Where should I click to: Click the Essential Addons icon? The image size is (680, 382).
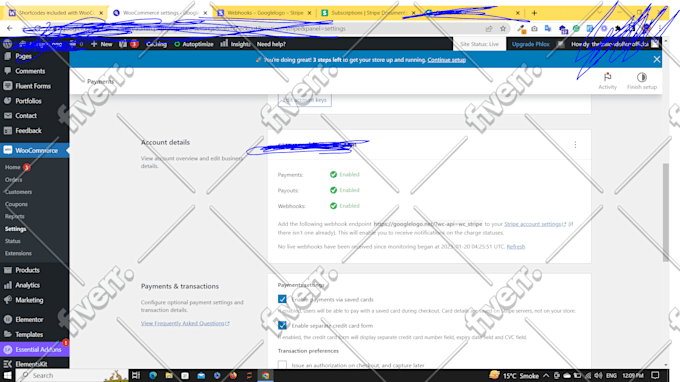tap(8, 349)
